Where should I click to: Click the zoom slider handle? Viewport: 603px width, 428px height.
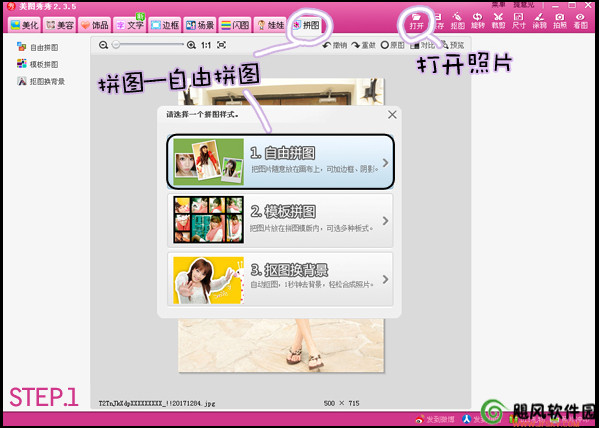point(116,45)
